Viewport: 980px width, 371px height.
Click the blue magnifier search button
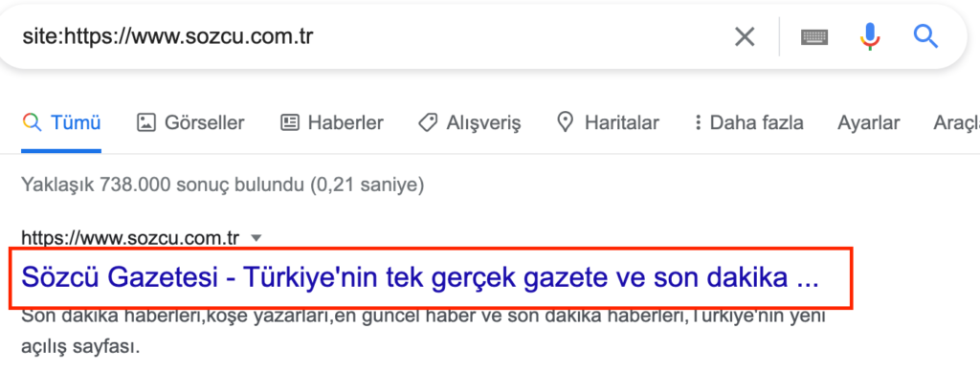925,37
